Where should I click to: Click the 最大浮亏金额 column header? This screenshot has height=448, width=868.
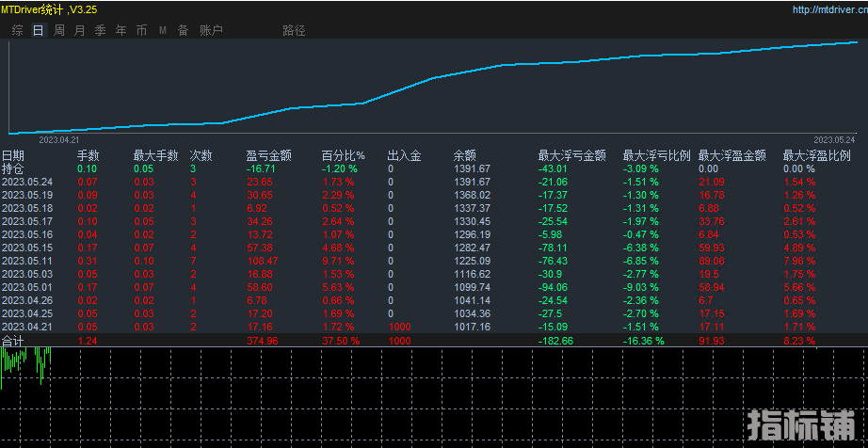(571, 155)
